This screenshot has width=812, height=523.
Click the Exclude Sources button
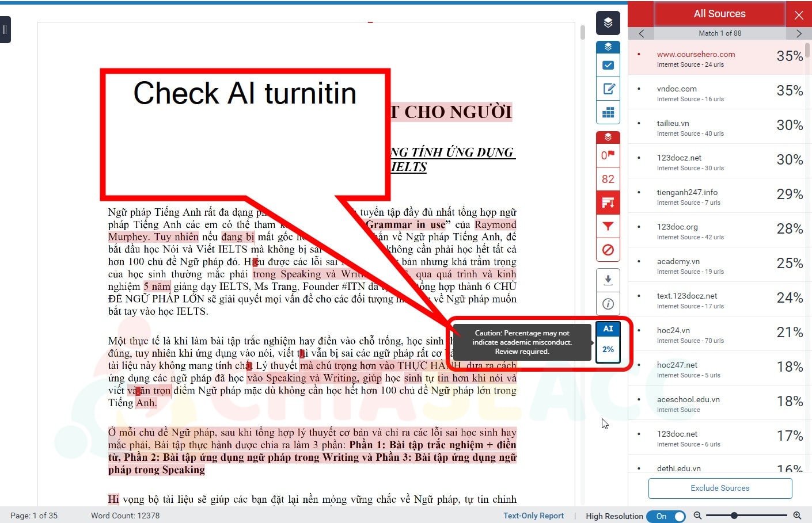(x=720, y=488)
